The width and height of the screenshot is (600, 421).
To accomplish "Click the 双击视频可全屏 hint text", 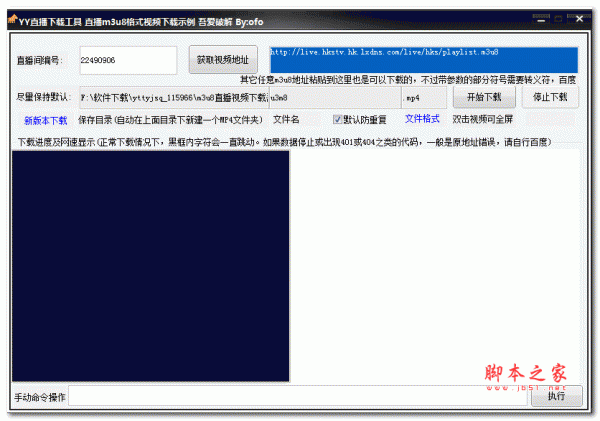I will (483, 119).
